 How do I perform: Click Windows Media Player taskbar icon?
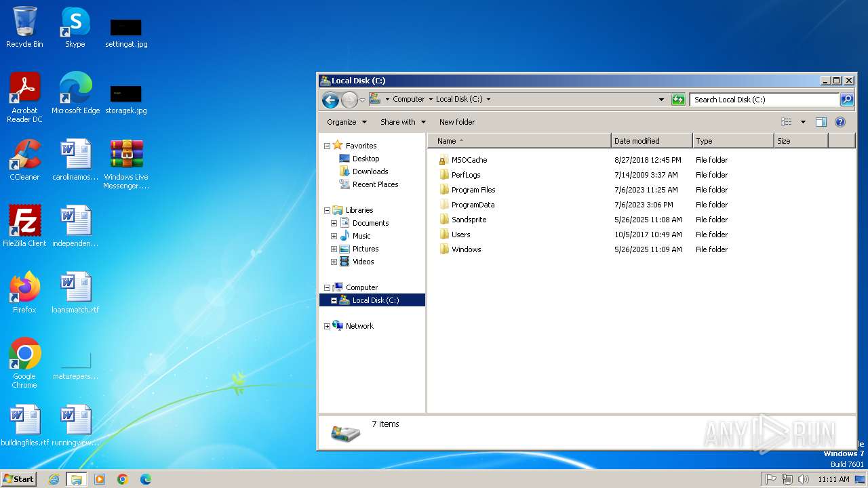pyautogui.click(x=100, y=479)
